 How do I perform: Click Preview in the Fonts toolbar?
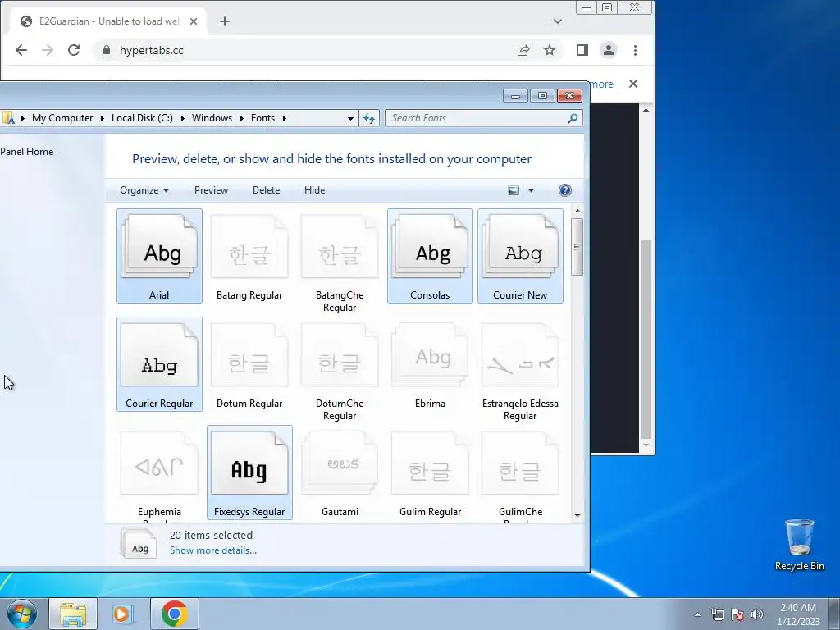211,190
